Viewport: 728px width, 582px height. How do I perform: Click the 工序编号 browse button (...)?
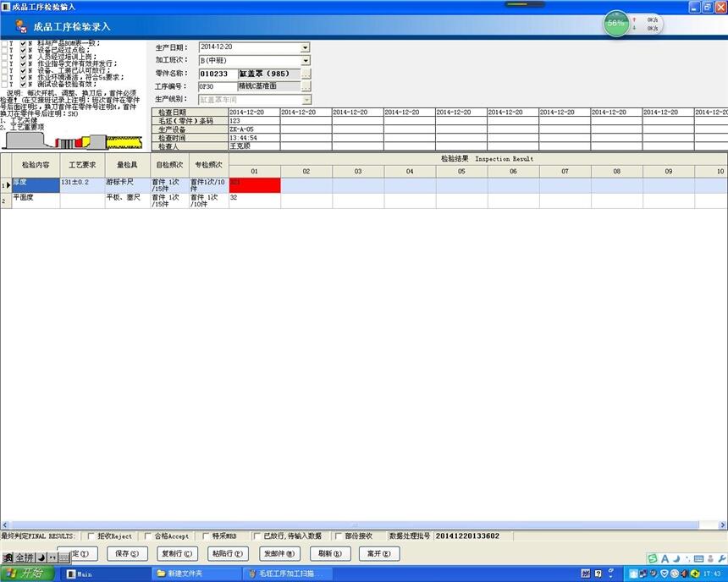[x=306, y=86]
